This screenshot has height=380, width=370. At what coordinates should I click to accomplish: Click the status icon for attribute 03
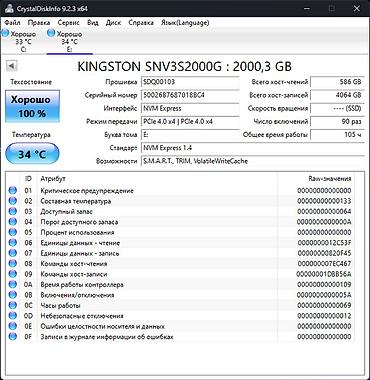click(x=13, y=211)
